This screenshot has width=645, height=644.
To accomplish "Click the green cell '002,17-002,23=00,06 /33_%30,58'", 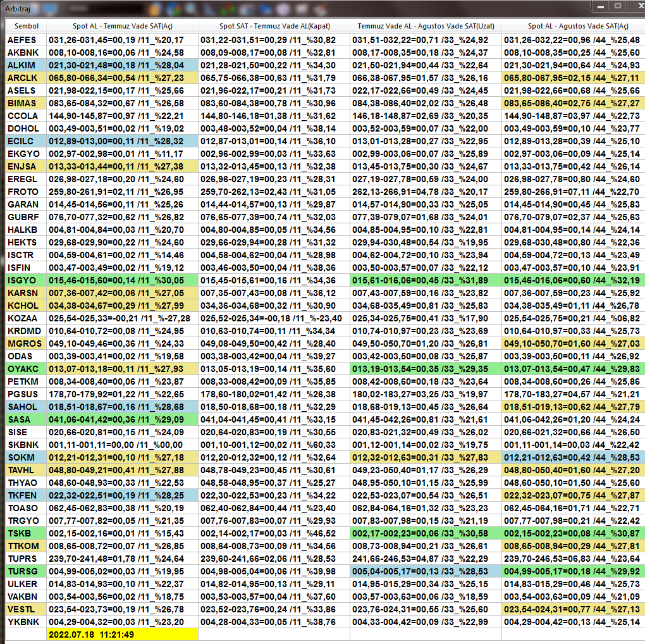I will tap(426, 534).
